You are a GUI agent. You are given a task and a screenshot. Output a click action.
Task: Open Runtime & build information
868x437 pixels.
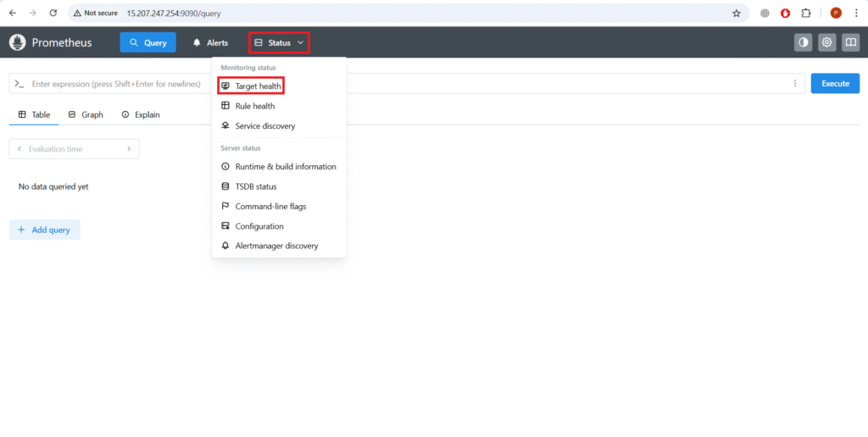[x=279, y=167]
